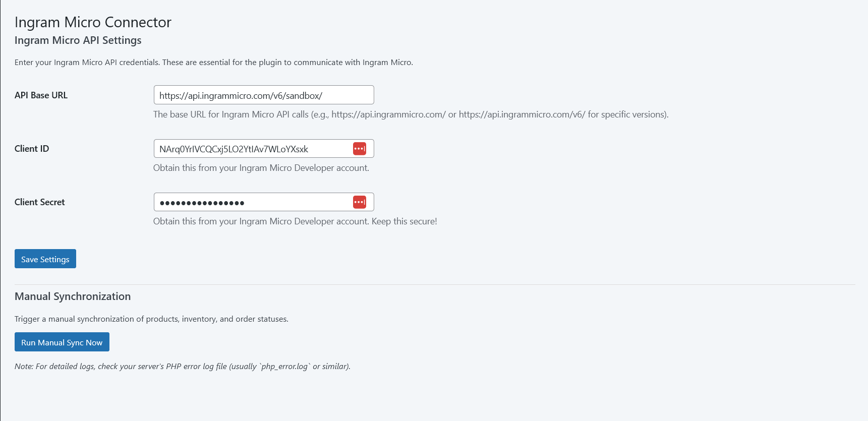Select the "API Base URL" label

(41, 95)
